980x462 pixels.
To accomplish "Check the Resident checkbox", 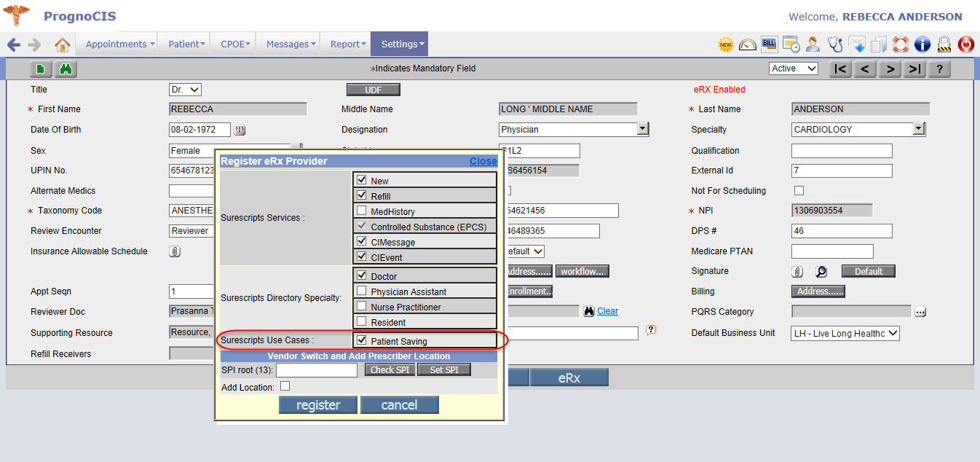I will [361, 321].
